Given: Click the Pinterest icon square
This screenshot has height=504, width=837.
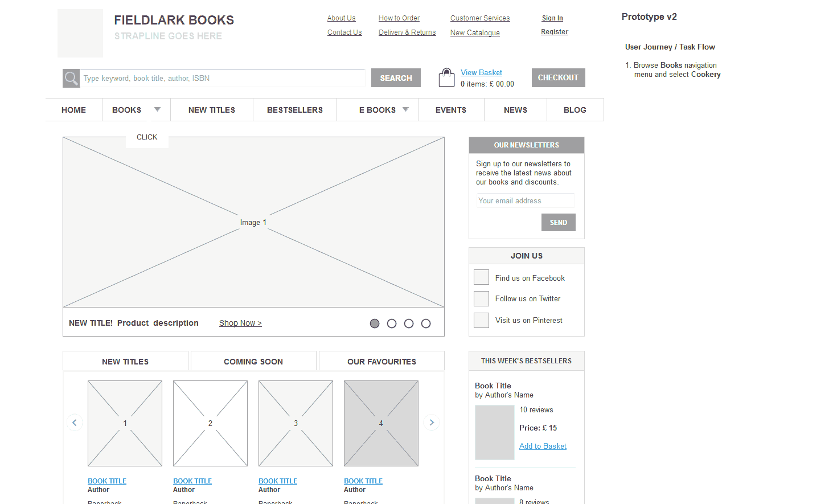Looking at the screenshot, I should click(x=481, y=320).
